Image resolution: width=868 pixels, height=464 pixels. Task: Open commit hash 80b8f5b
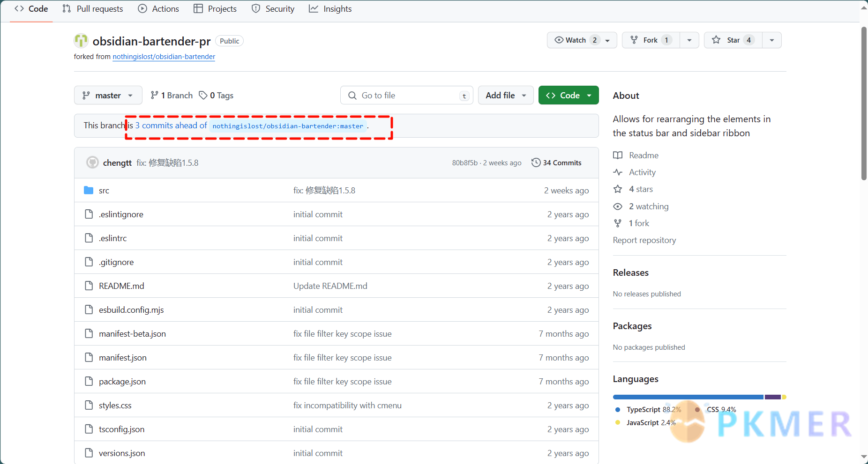coord(464,163)
